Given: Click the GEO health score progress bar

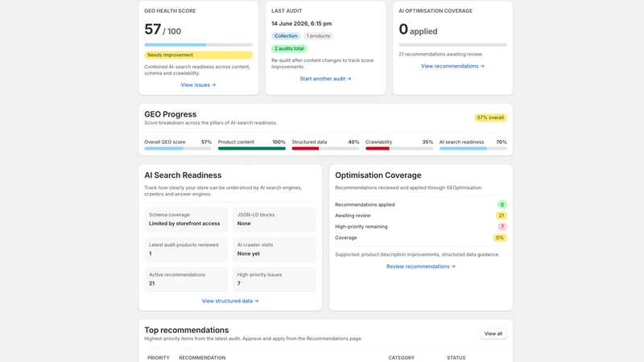Looking at the screenshot, I should [x=198, y=45].
